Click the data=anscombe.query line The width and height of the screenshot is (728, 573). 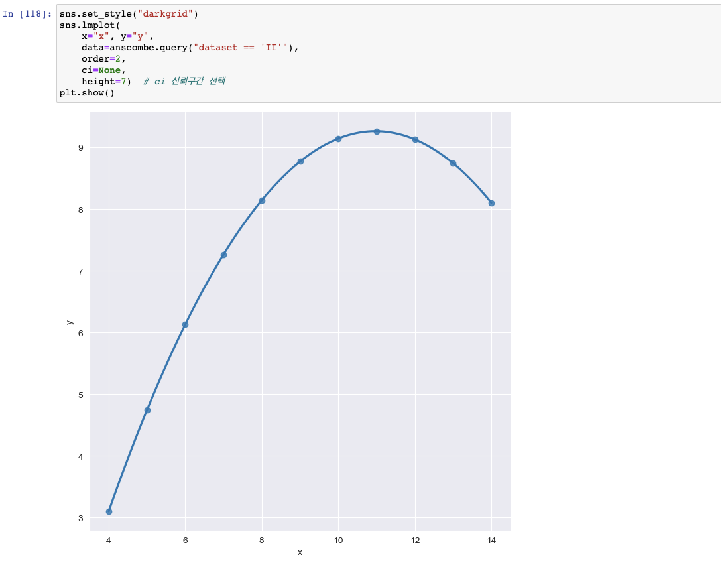190,48
